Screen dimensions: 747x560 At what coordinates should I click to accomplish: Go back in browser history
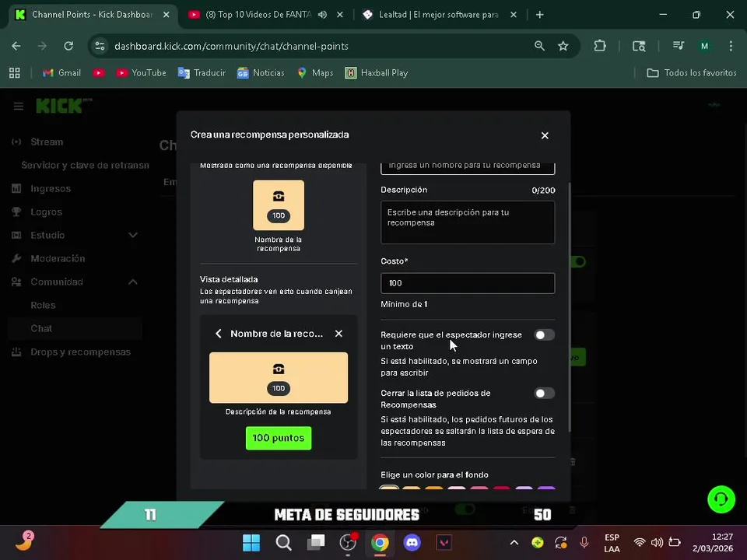coord(16,46)
